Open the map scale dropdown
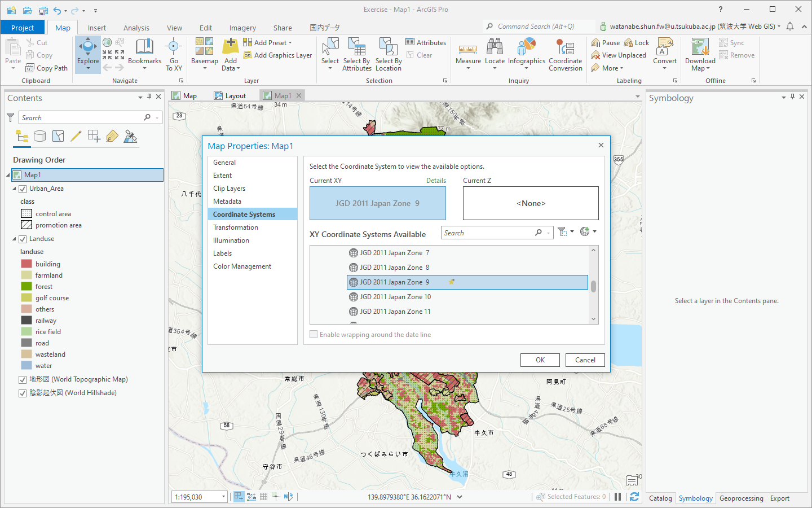Viewport: 812px width, 508px height. coord(223,497)
